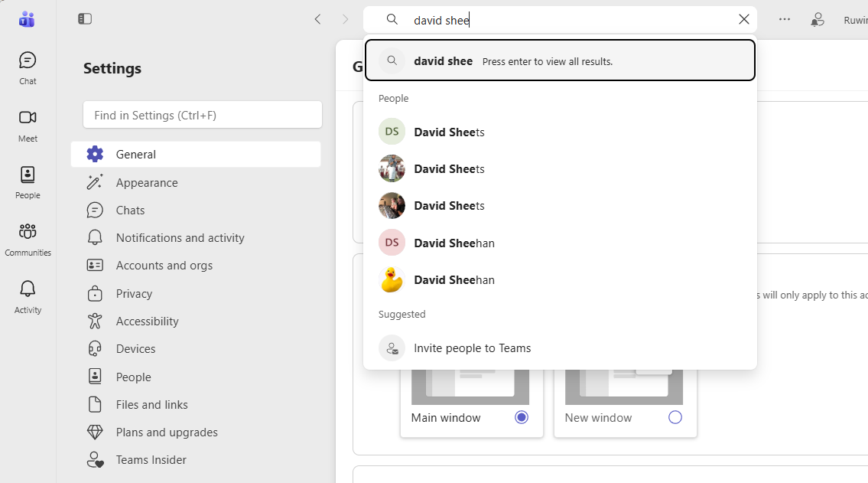The width and height of the screenshot is (868, 483).
Task: Open Accessibility settings
Action: click(x=196, y=321)
